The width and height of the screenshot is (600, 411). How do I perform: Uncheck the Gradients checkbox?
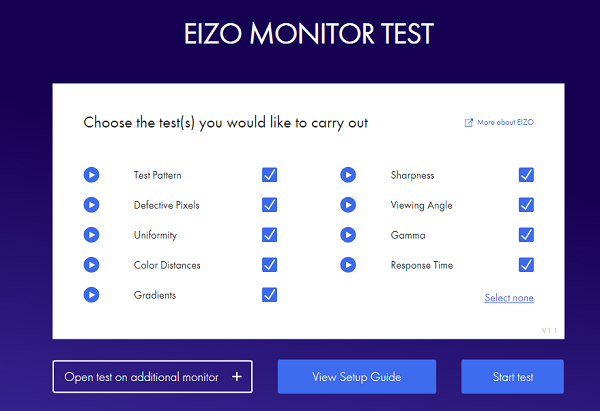point(269,295)
